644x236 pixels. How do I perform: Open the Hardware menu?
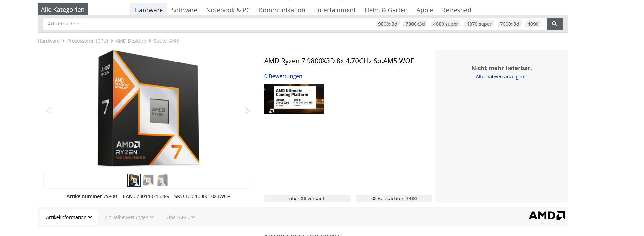click(148, 10)
